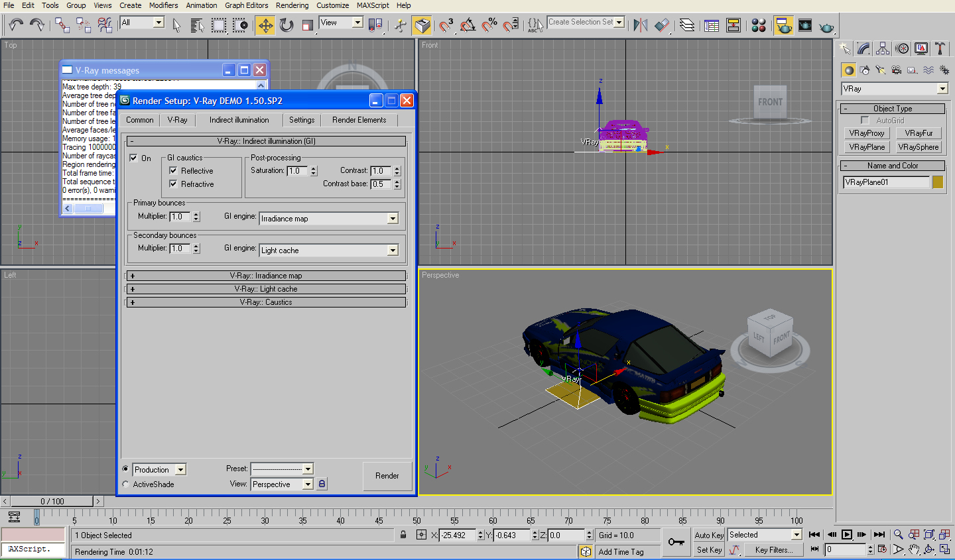
Task: Select the Move transform tool
Action: [265, 25]
